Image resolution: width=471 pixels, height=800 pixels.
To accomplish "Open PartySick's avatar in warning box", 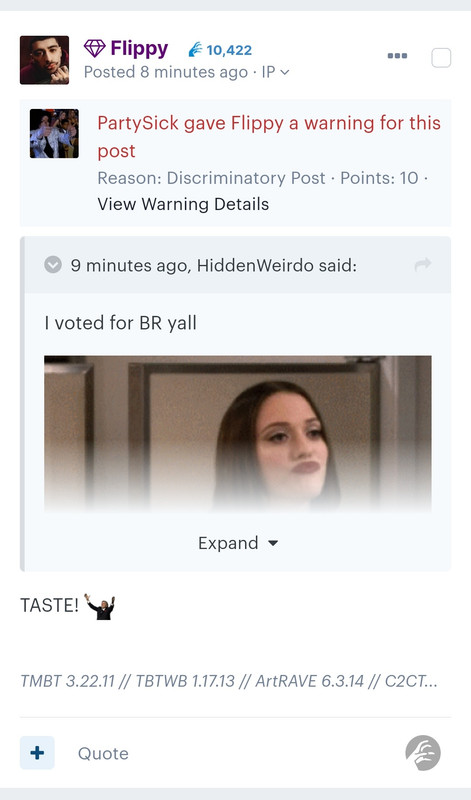I will click(x=54, y=133).
